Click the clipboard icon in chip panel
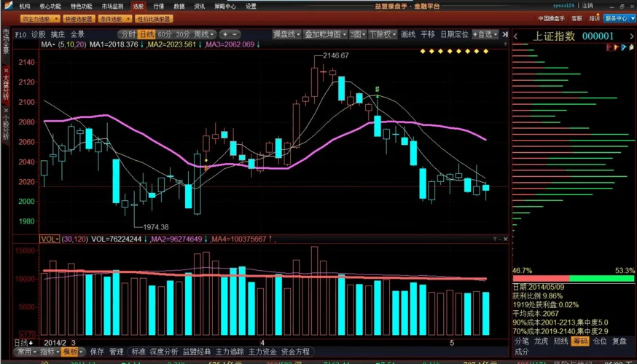The image size is (637, 364). click(x=631, y=47)
